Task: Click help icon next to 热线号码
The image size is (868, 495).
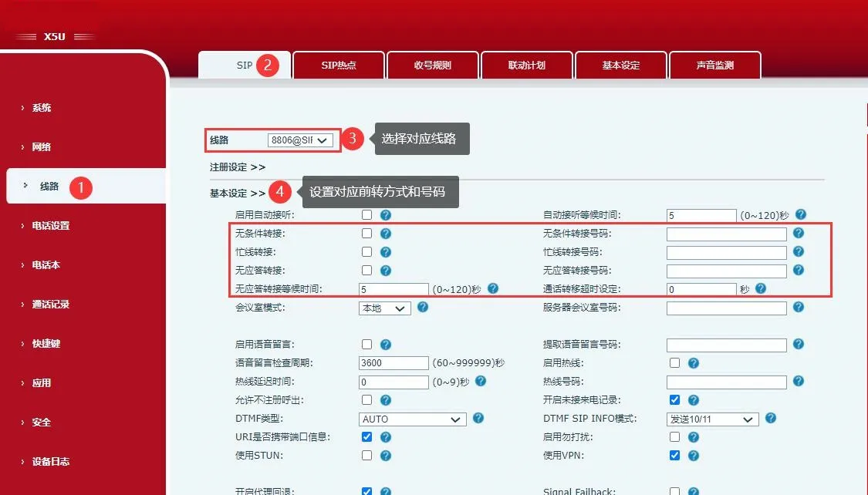Action: (x=799, y=382)
